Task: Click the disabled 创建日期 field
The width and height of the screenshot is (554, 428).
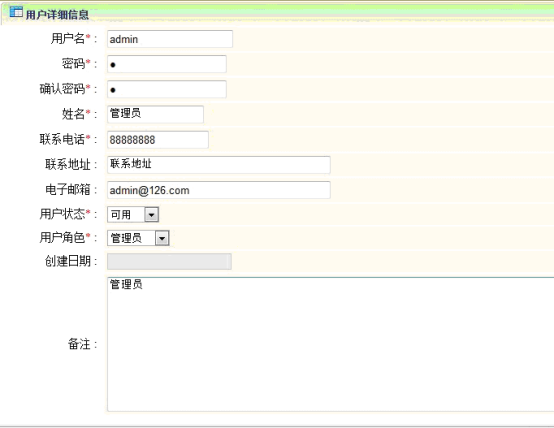Action: [169, 262]
